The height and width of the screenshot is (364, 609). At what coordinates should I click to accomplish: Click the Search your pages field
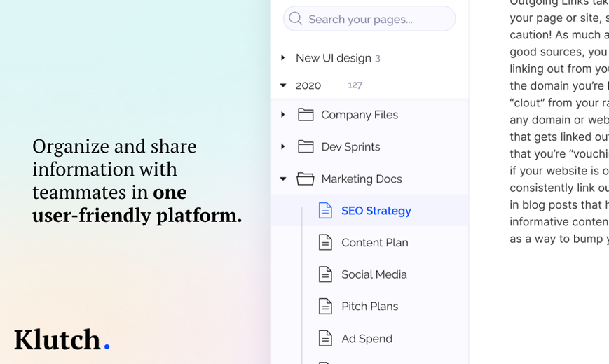point(369,19)
